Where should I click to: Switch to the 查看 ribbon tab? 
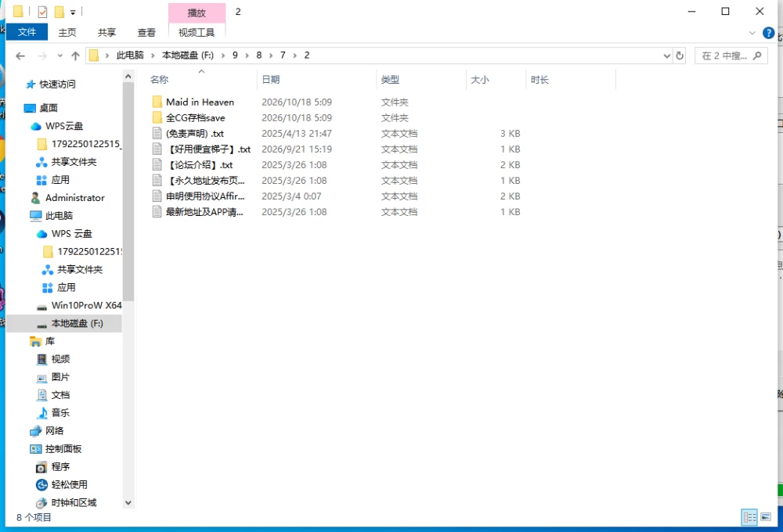click(x=146, y=32)
